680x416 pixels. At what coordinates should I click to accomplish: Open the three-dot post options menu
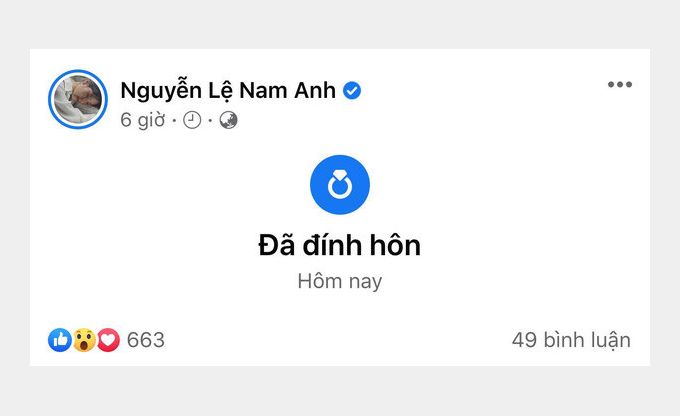[620, 84]
